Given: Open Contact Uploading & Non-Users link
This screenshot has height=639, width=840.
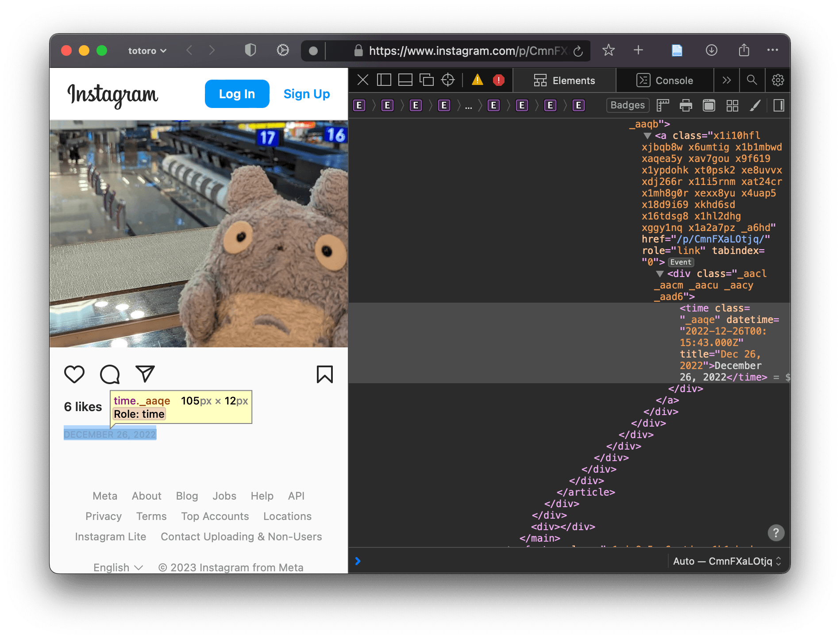Looking at the screenshot, I should (x=241, y=537).
